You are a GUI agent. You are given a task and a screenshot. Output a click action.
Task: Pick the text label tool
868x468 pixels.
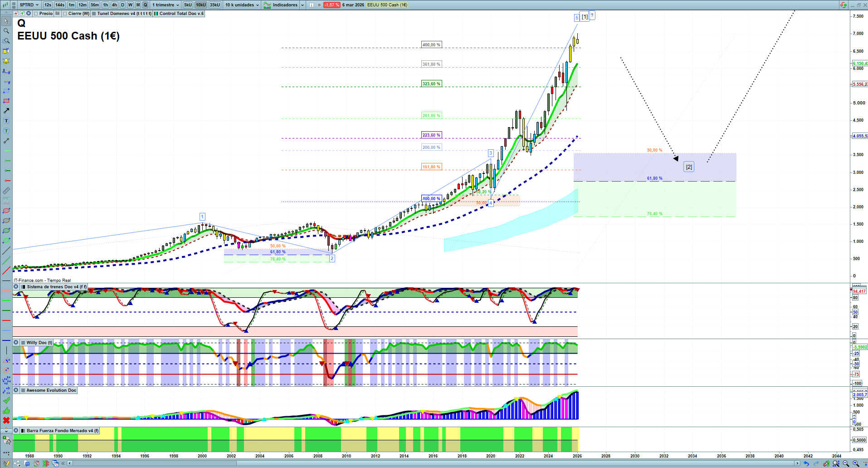tap(6, 121)
